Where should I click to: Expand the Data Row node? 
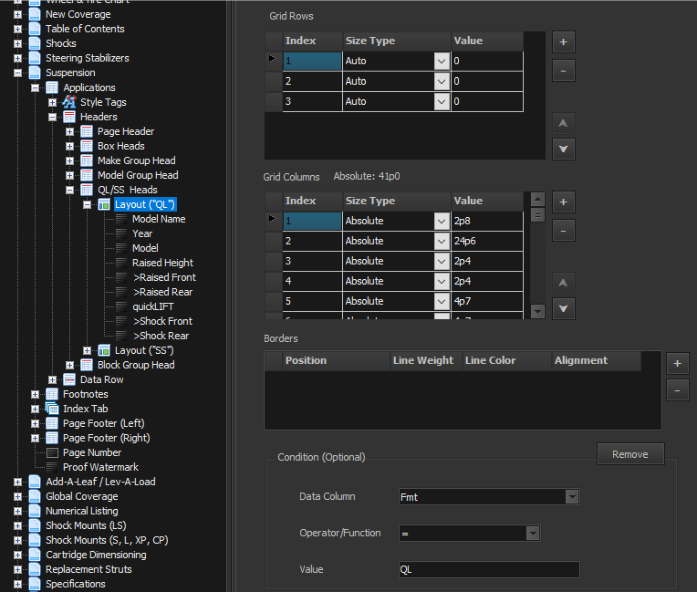pyautogui.click(x=52, y=380)
